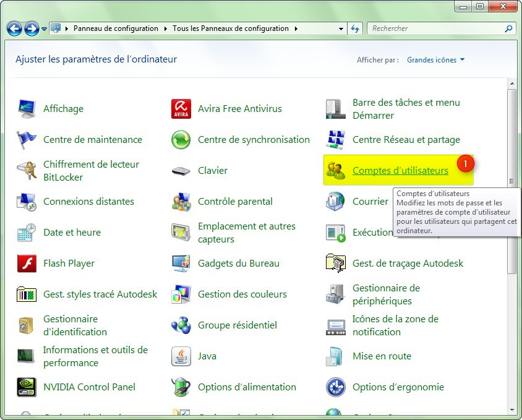Click the Groupe résidentiel icon

point(181,325)
